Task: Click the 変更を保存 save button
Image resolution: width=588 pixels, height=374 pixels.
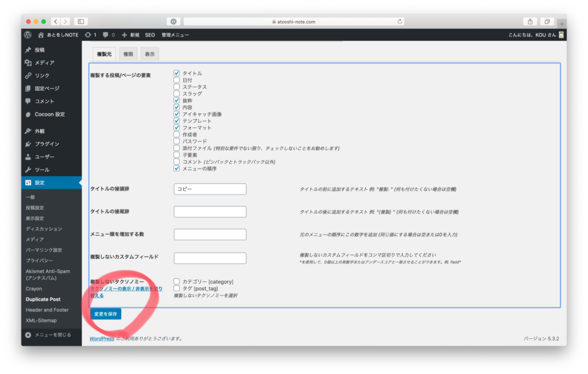Action: pyautogui.click(x=106, y=314)
